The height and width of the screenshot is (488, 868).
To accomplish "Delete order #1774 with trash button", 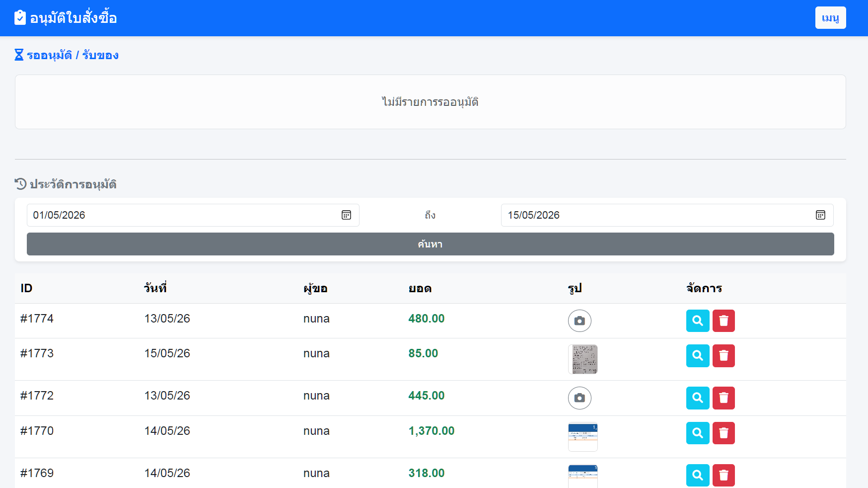I will [723, 321].
